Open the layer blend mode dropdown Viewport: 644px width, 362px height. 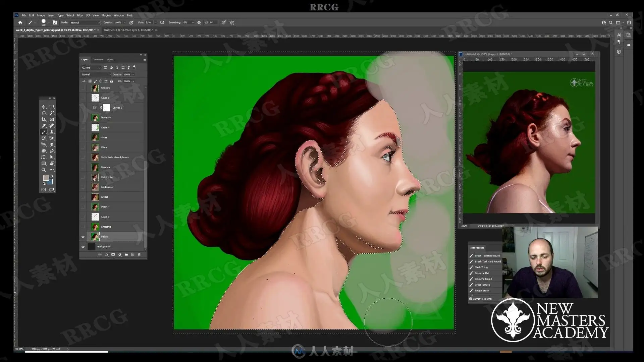[x=96, y=74]
